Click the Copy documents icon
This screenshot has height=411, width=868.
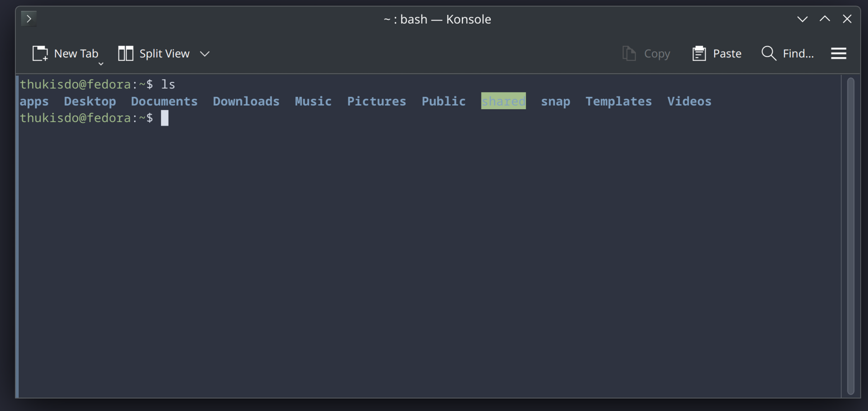click(x=629, y=53)
